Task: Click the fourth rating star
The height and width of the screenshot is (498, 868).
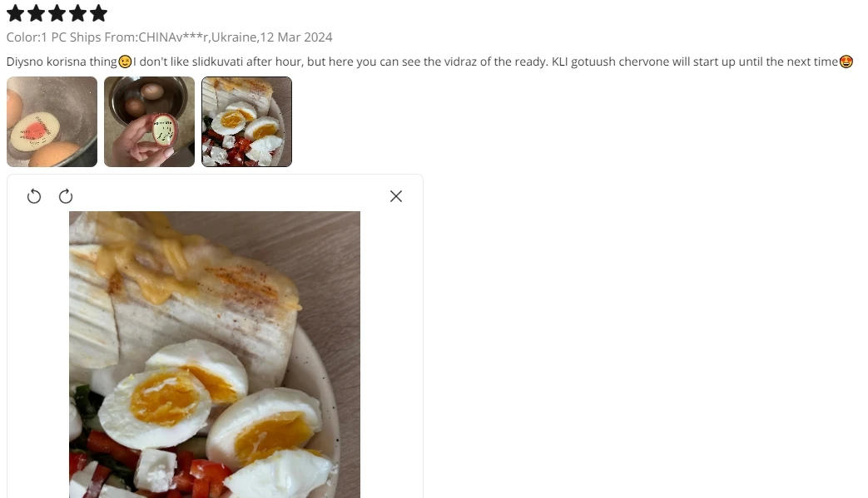Action: pyautogui.click(x=77, y=12)
